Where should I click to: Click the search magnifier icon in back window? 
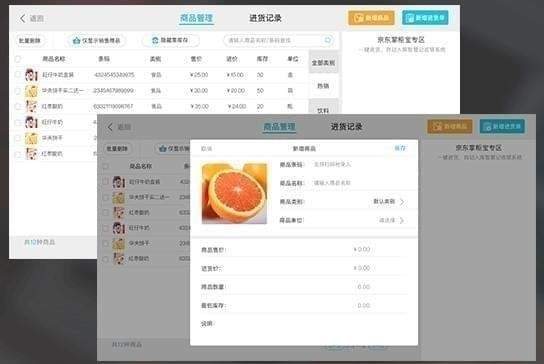tap(328, 40)
